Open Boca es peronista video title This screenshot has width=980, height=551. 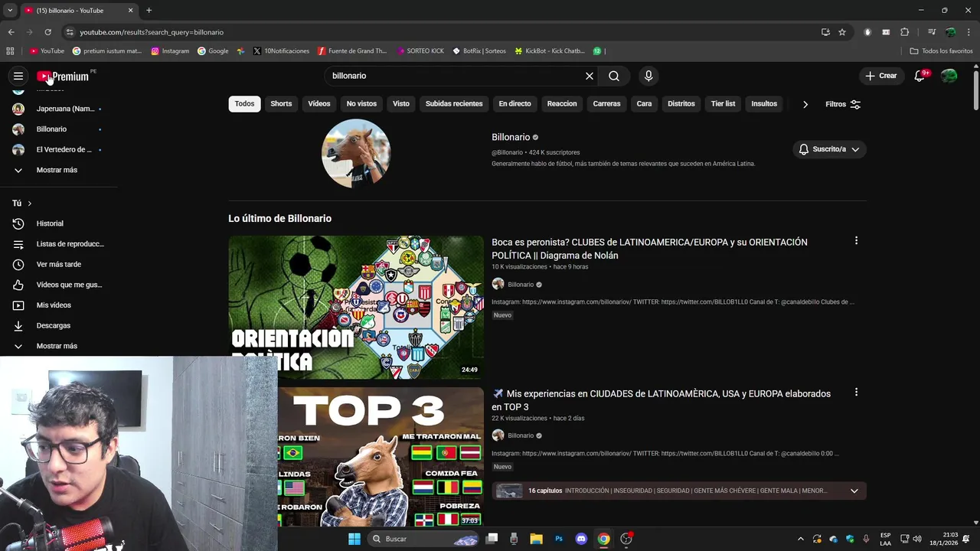[649, 249]
